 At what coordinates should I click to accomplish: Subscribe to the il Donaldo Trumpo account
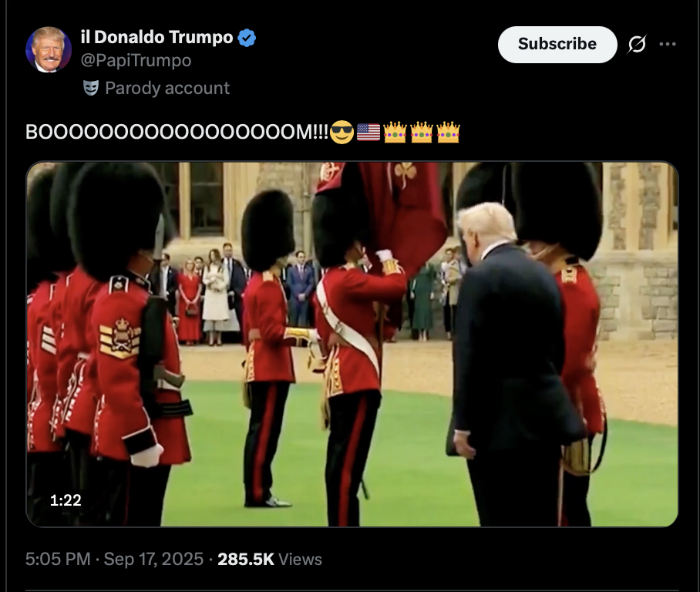[x=557, y=44]
